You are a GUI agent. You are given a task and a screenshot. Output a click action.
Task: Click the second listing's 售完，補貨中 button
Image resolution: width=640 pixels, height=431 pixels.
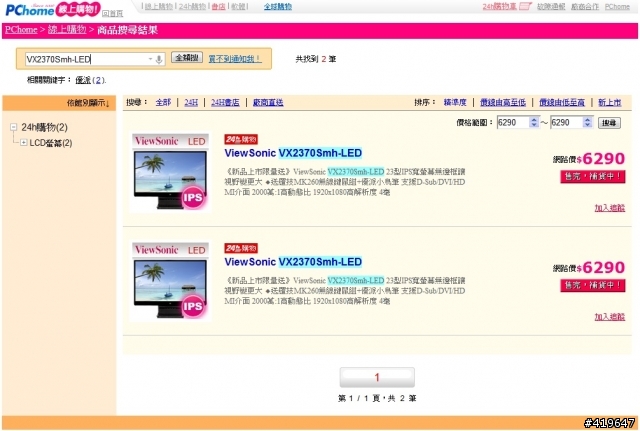pos(593,286)
